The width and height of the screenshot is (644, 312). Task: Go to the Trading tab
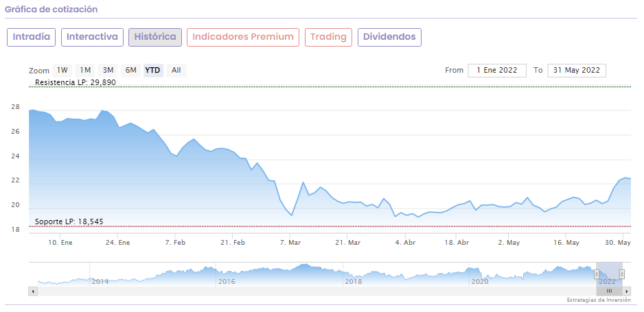[329, 37]
